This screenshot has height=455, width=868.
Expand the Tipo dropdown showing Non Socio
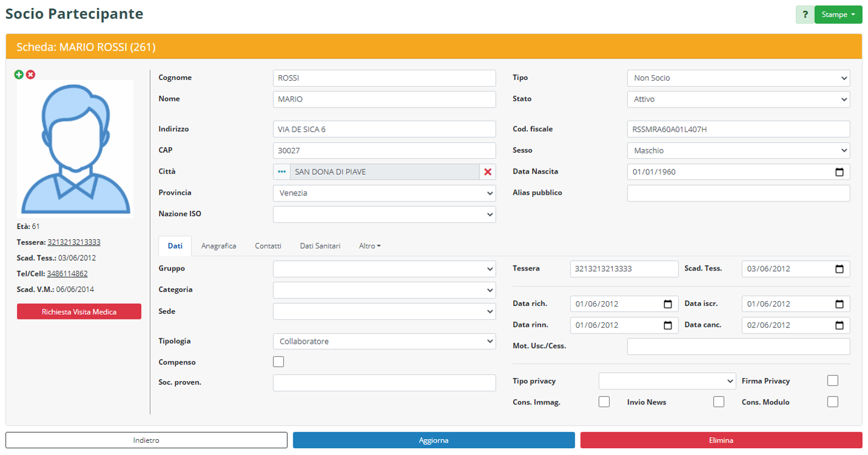coord(738,78)
